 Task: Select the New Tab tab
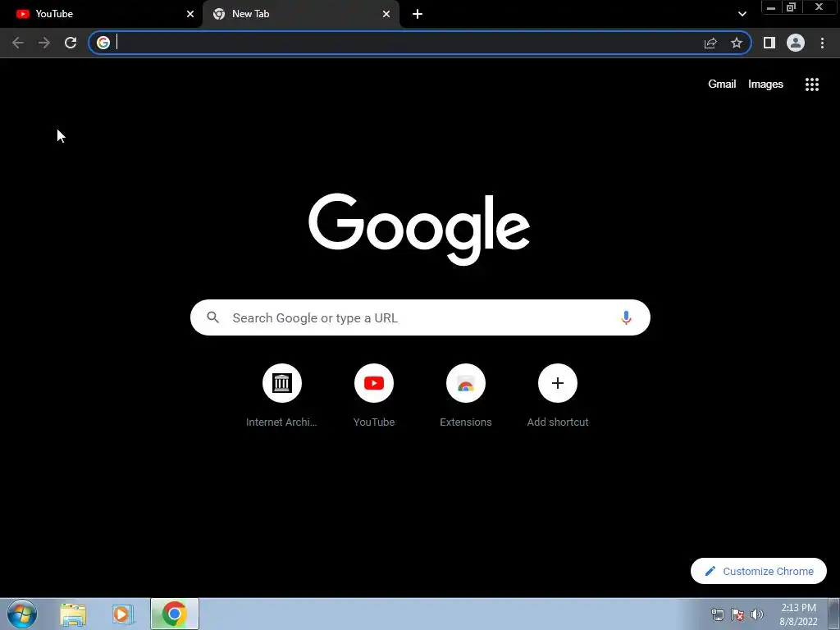[300, 14]
